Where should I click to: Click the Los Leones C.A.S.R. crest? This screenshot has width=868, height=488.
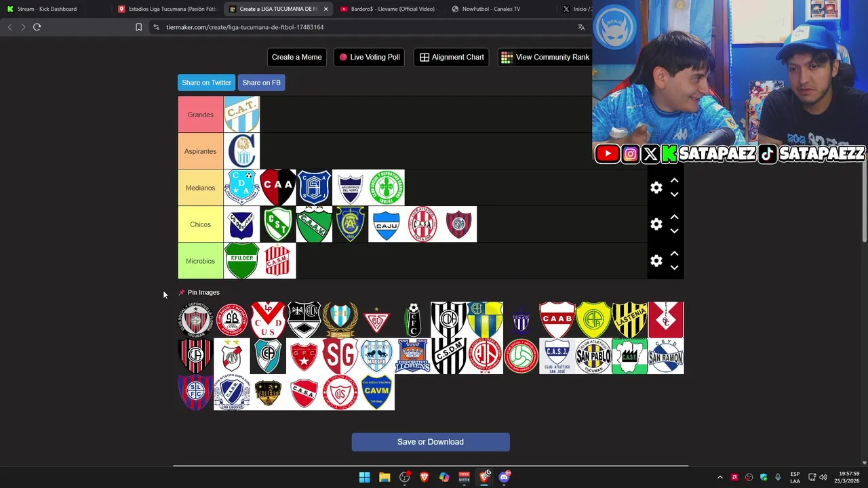232,392
